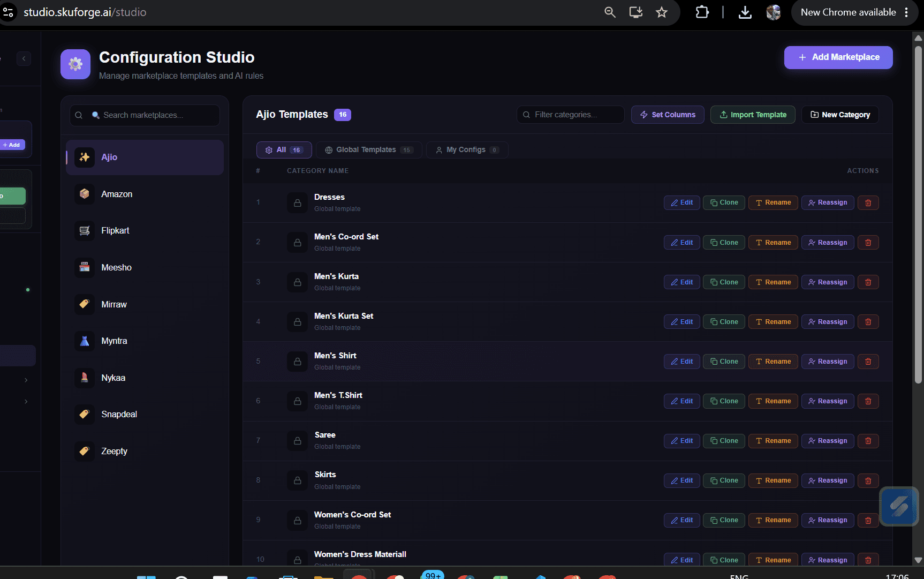
Task: Click the small Add button in left panel
Action: 12,145
